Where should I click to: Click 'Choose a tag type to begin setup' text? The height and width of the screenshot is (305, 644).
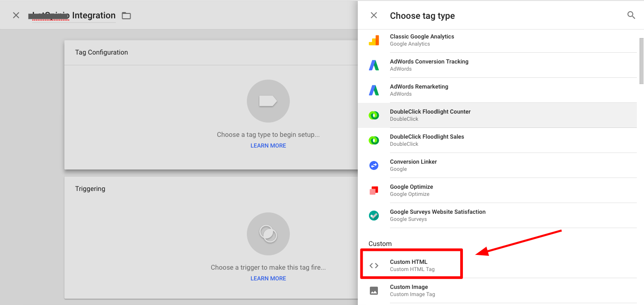point(268,135)
